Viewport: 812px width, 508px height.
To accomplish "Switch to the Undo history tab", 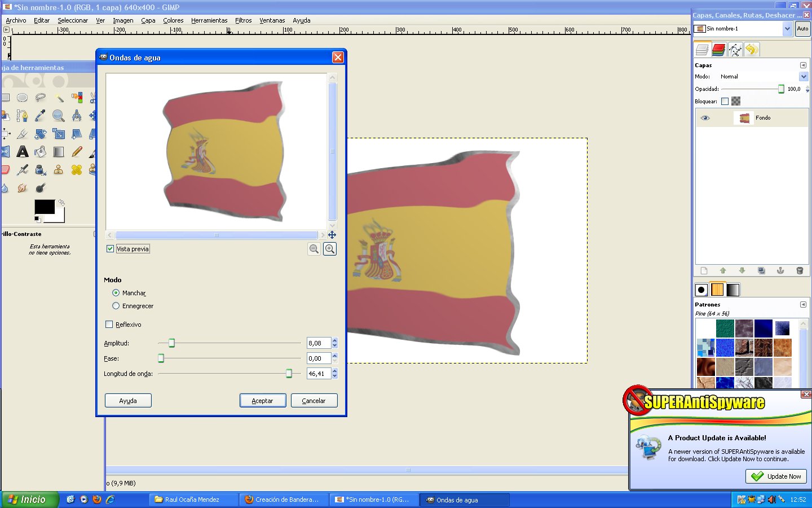I will click(x=751, y=50).
